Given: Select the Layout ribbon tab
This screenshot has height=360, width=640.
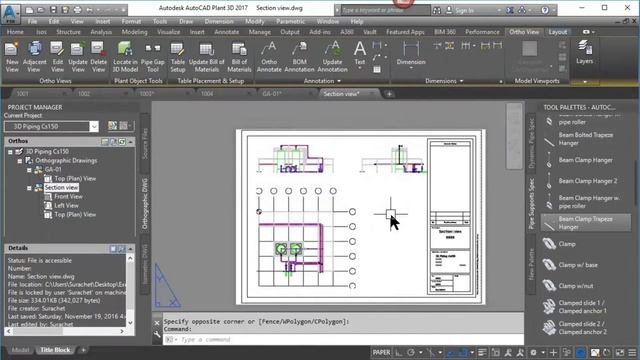Looking at the screenshot, I should pyautogui.click(x=558, y=32).
